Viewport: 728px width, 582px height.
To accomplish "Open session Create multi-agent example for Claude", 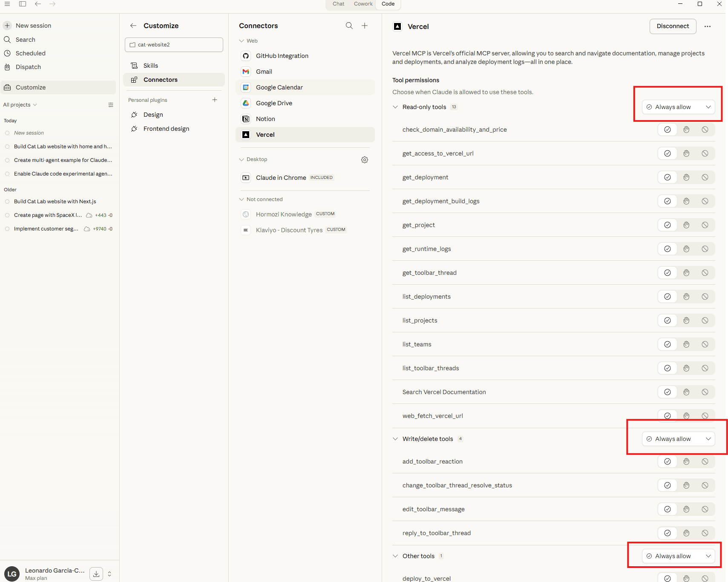I will [59, 160].
